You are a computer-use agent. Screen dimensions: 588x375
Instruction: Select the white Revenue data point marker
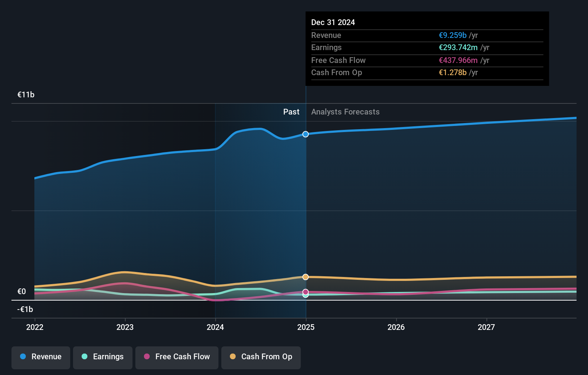pos(305,134)
